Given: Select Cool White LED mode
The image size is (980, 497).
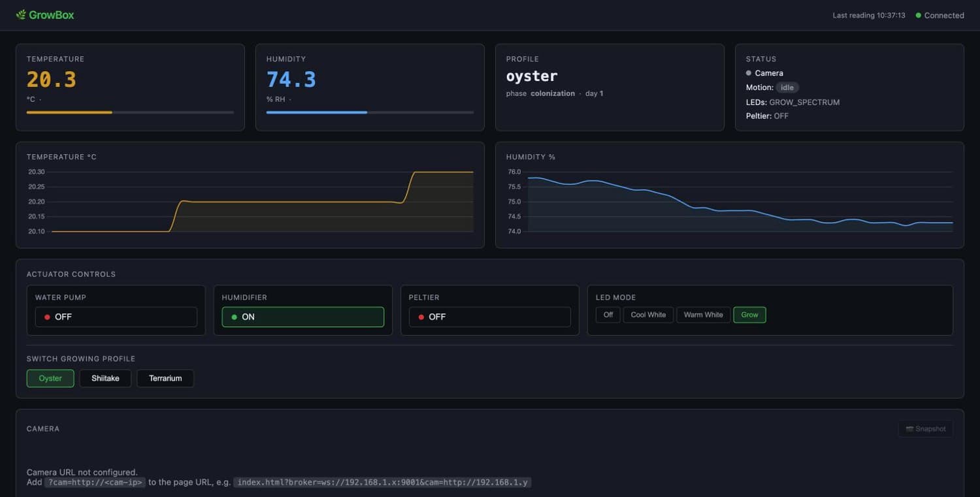Looking at the screenshot, I should (x=648, y=315).
